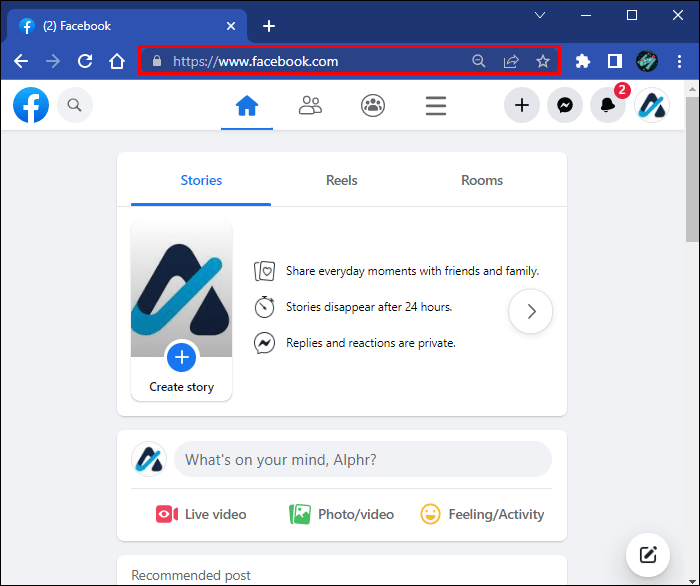Add a Photo/video to post
The width and height of the screenshot is (700, 586).
point(342,515)
